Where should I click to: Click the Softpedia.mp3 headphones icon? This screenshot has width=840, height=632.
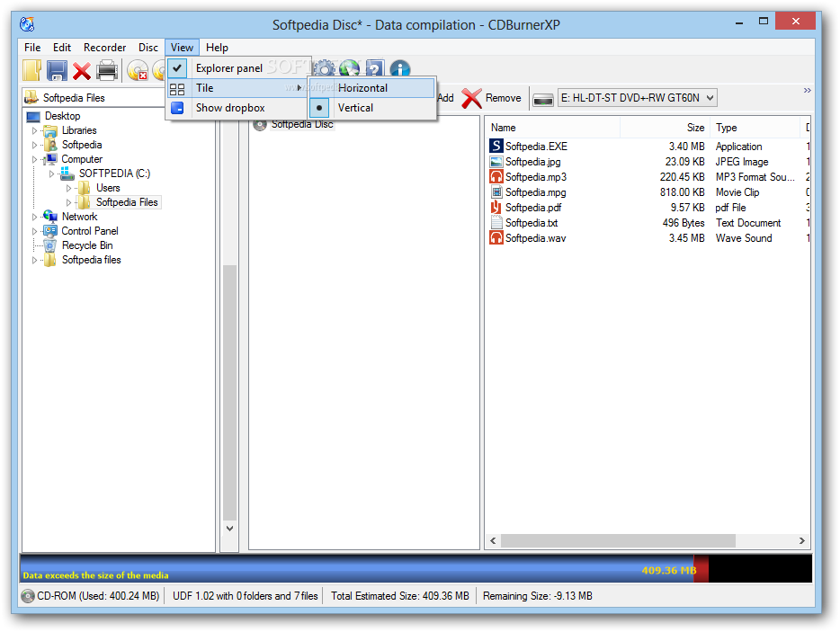click(496, 177)
